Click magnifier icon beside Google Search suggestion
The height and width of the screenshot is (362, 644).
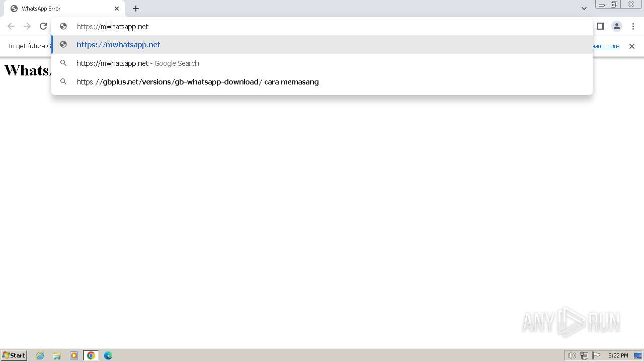tap(63, 63)
